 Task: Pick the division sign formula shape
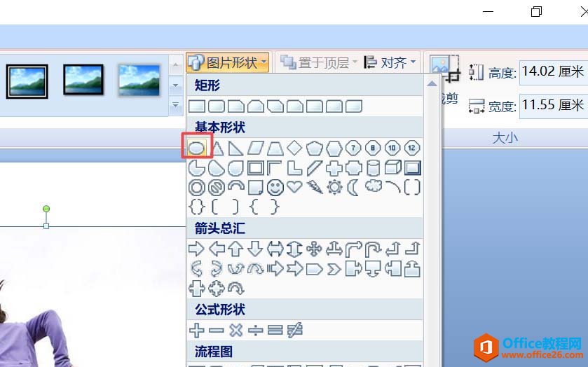(x=255, y=331)
